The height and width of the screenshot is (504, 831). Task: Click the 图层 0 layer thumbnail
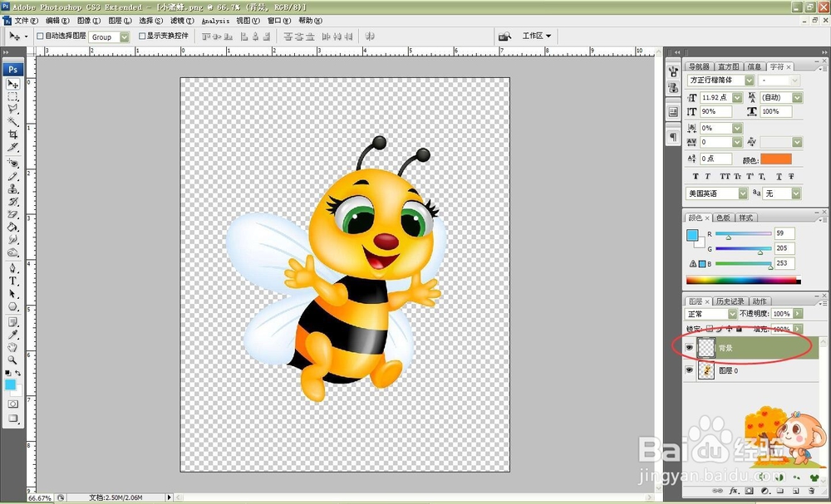coord(706,370)
